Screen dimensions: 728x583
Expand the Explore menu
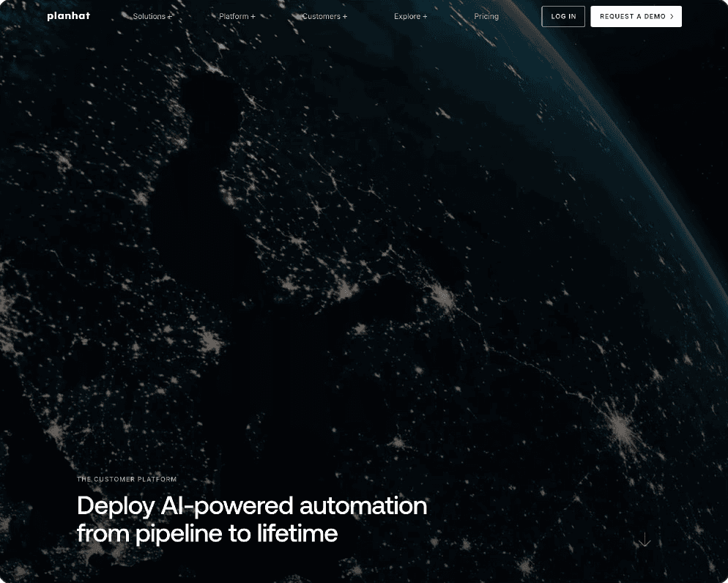coord(410,16)
